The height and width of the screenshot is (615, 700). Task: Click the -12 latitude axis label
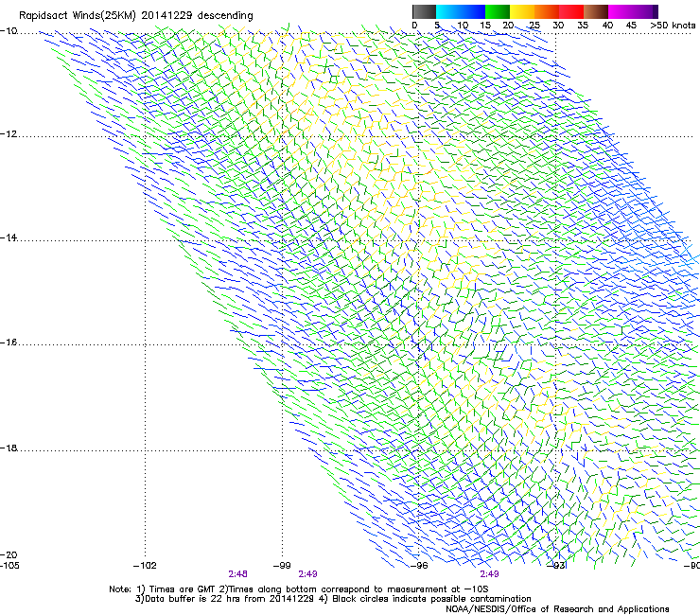pyautogui.click(x=9, y=134)
